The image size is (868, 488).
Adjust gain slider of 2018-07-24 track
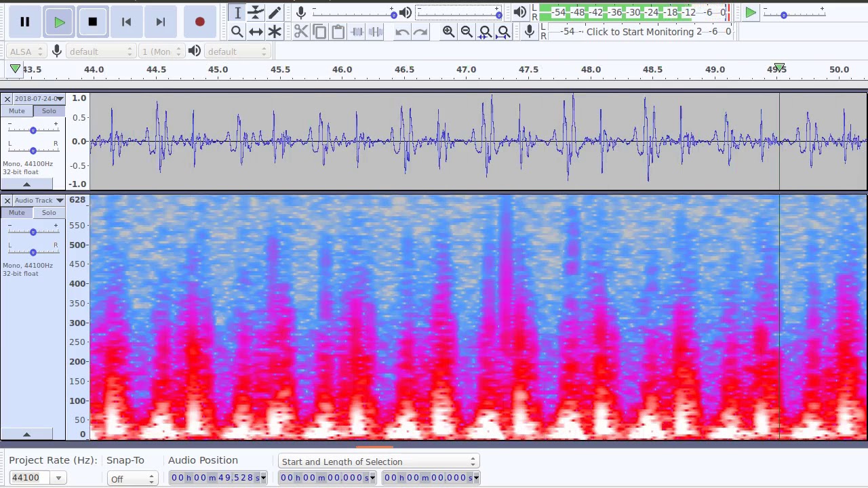pos(33,130)
